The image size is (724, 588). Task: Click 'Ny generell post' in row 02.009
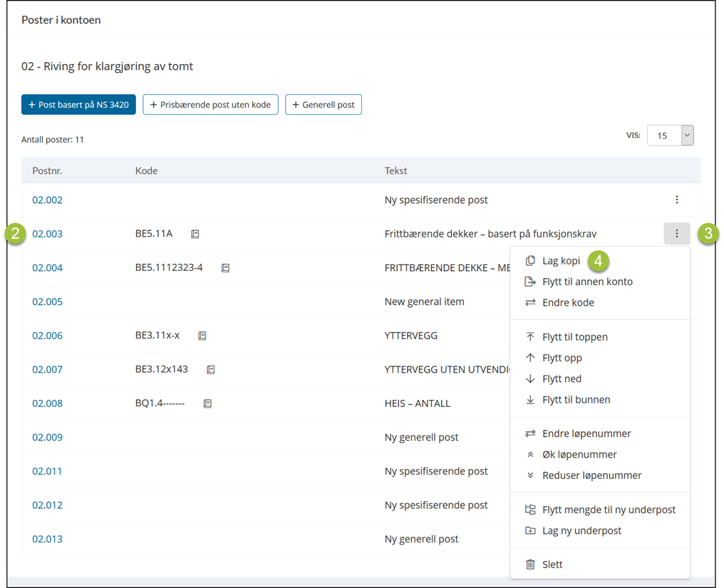click(x=422, y=438)
